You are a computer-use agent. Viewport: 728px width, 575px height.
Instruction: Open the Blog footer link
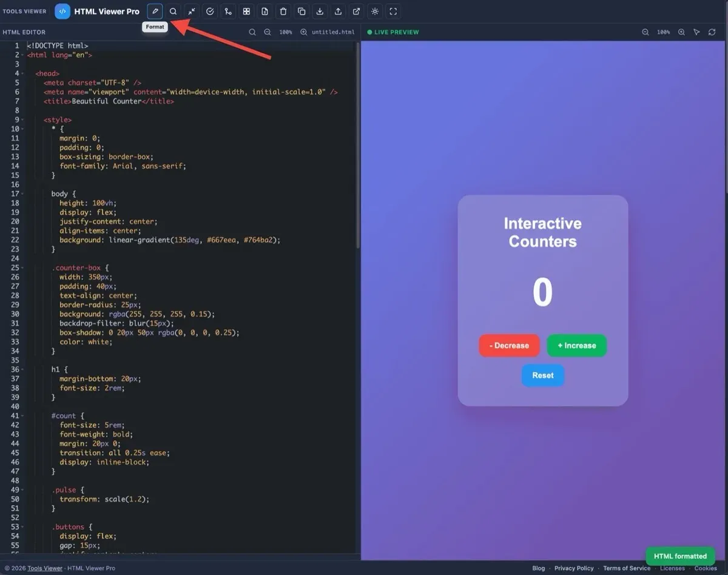pos(539,568)
